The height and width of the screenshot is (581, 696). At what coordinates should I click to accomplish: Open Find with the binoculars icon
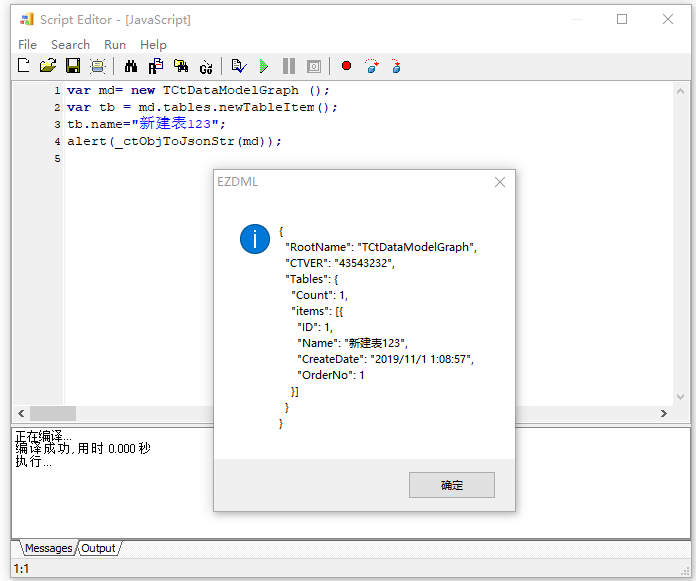130,66
